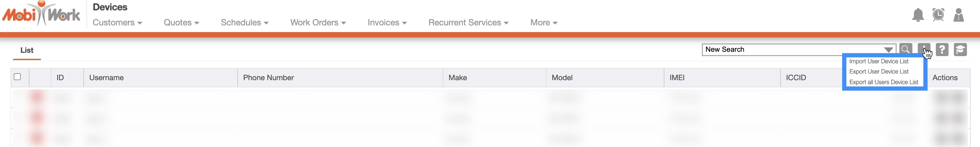This screenshot has width=980, height=147.
Task: Open the Recurrent Services menu
Action: 468,23
